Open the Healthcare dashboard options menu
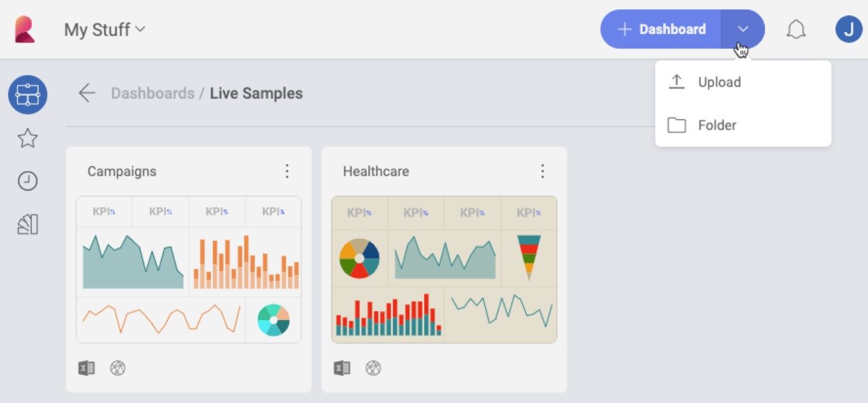The height and width of the screenshot is (403, 868). pyautogui.click(x=542, y=171)
